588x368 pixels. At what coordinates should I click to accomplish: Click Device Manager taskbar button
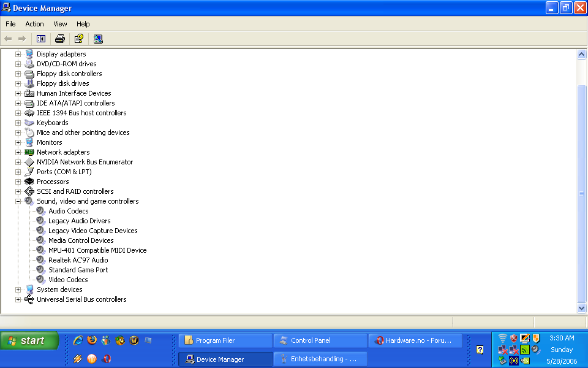pos(225,359)
